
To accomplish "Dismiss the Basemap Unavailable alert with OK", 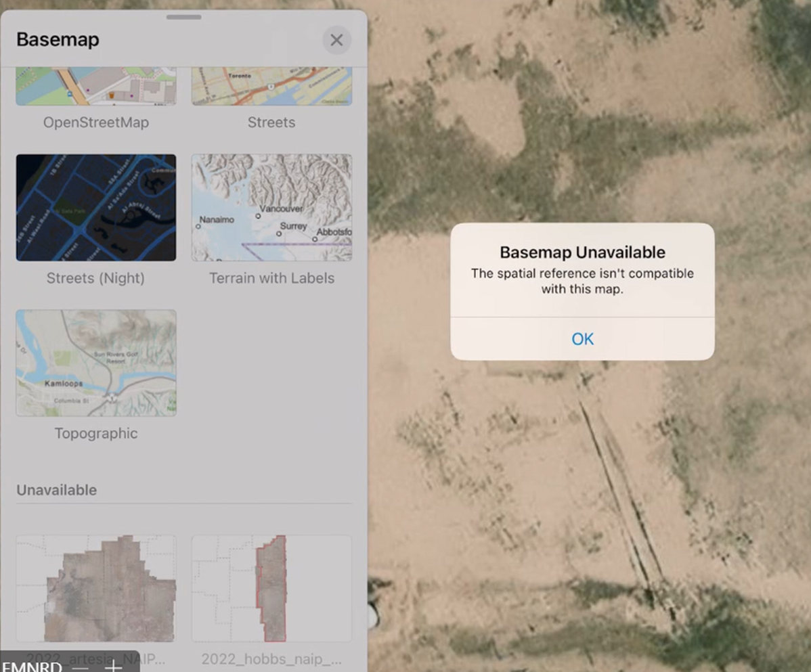I will point(582,339).
